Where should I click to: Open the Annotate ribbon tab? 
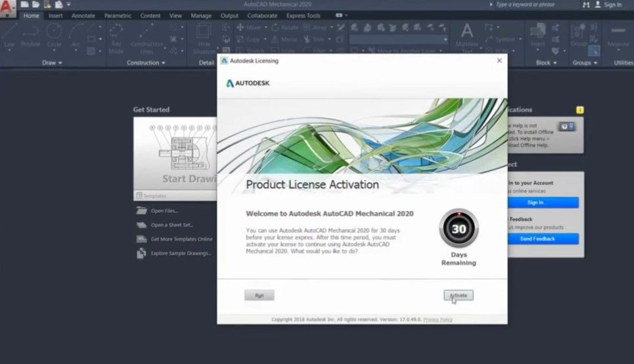(x=83, y=16)
